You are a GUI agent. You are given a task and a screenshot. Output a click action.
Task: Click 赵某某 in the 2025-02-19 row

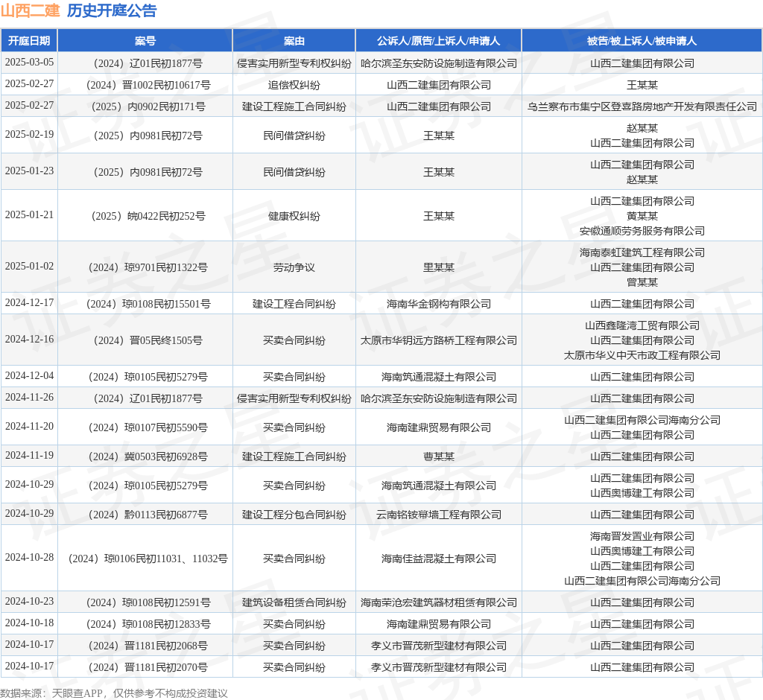pos(642,128)
